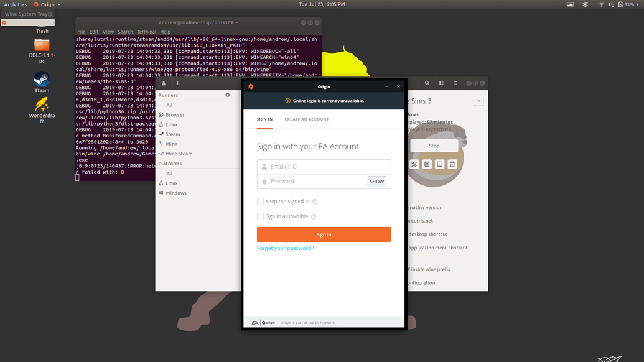Image resolution: width=644 pixels, height=362 pixels.
Task: Focus the Email or ID field
Action: [x=324, y=167]
